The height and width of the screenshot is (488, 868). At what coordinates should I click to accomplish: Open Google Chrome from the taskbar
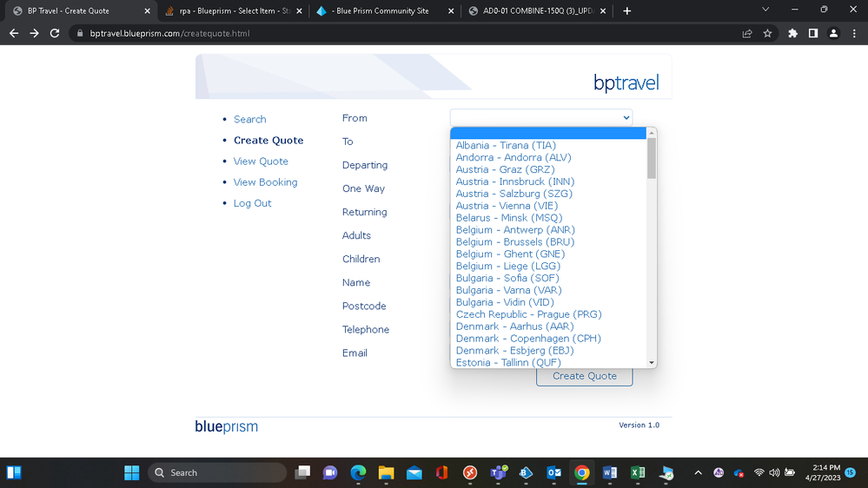tap(582, 472)
